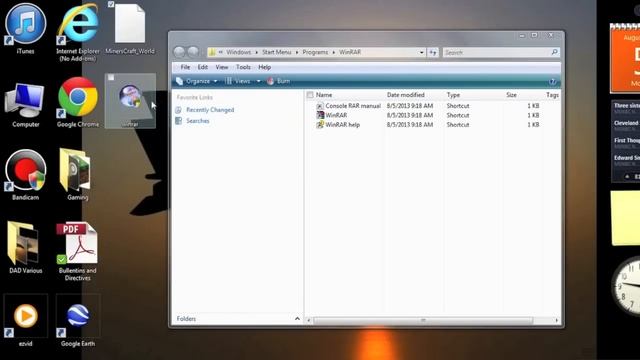Viewport: 640px width, 360px height.
Task: Click the Burn toolbar button
Action: [278, 81]
